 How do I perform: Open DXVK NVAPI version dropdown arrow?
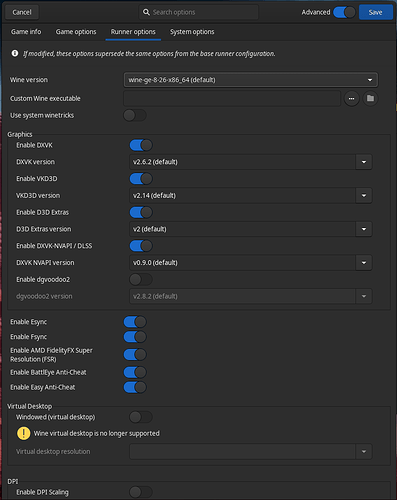[364, 263]
